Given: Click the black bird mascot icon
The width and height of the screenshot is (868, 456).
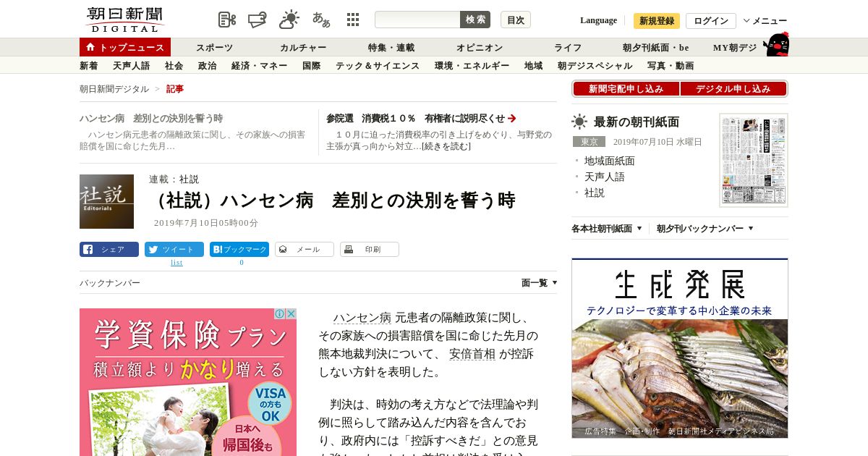Looking at the screenshot, I should point(776,45).
